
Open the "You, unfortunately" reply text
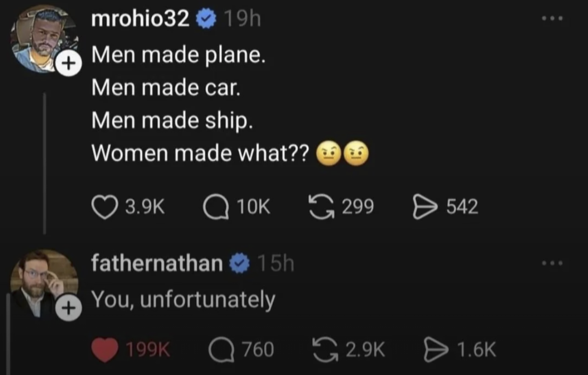pyautogui.click(x=183, y=299)
